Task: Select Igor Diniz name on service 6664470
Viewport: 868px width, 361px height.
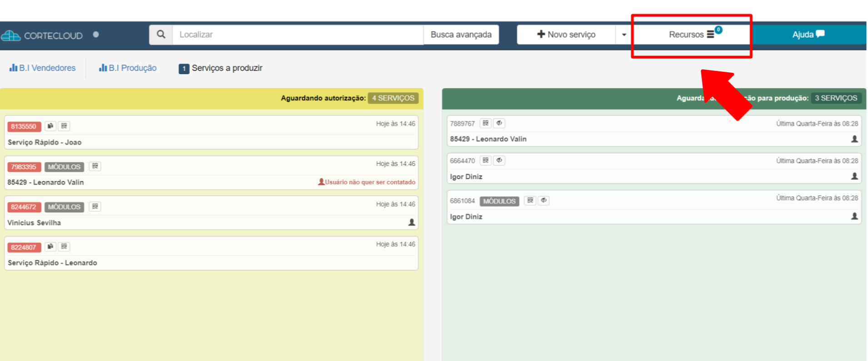Action: coord(466,177)
